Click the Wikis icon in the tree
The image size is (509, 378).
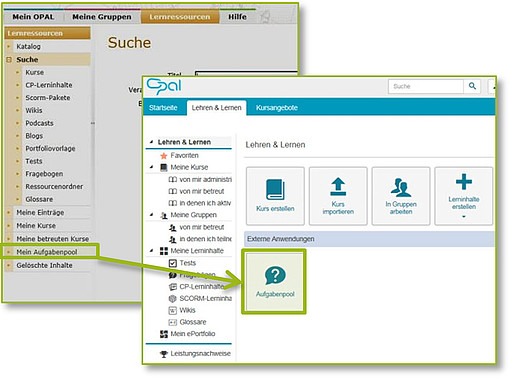click(172, 311)
